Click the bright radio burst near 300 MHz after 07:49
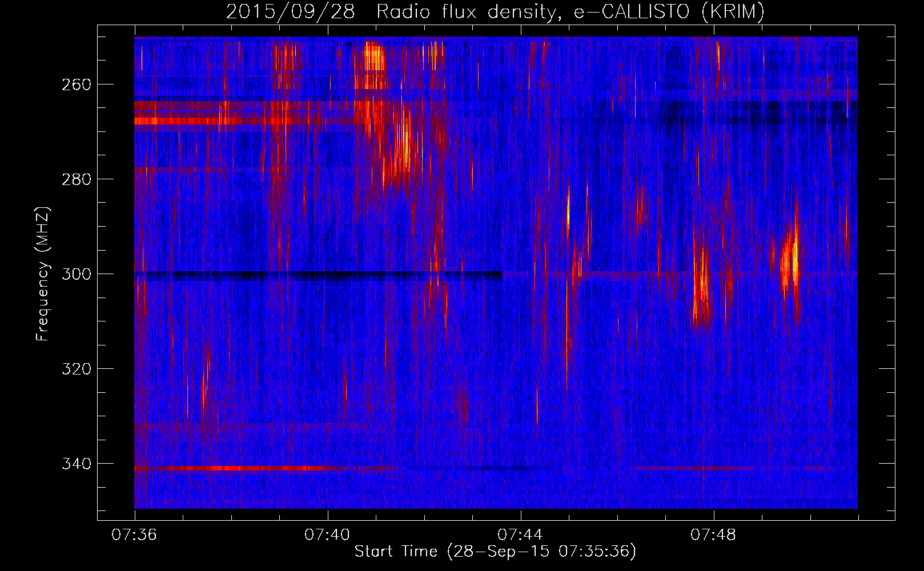This screenshot has width=924, height=571. click(792, 263)
